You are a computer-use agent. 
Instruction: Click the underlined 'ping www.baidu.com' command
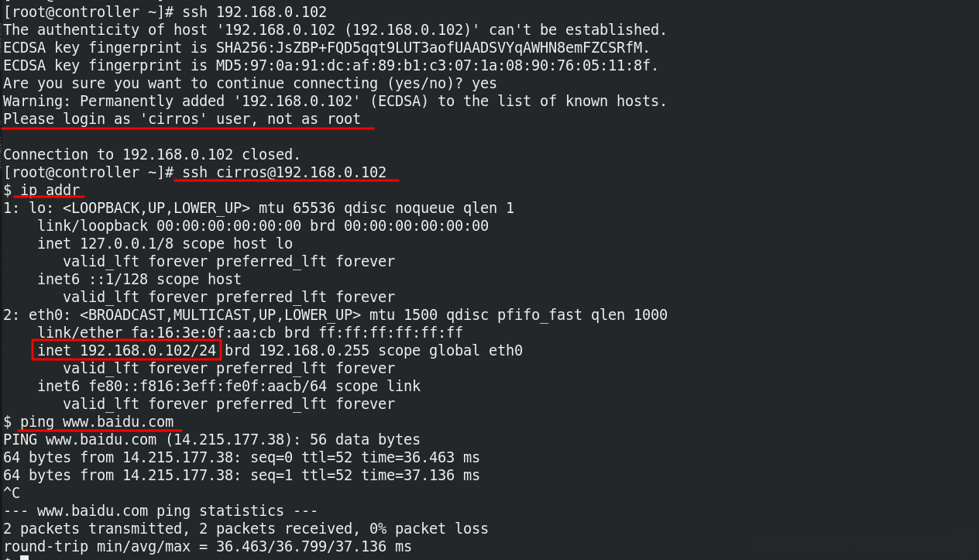pos(97,421)
